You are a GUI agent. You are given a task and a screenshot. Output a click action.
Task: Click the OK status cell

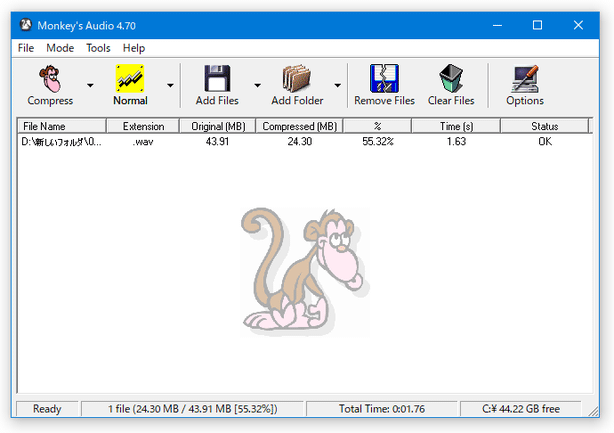(x=545, y=142)
